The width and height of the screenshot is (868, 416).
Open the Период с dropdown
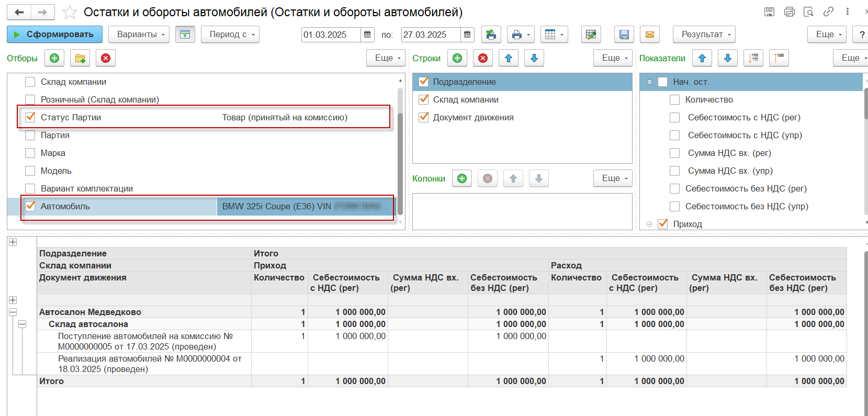pos(230,35)
